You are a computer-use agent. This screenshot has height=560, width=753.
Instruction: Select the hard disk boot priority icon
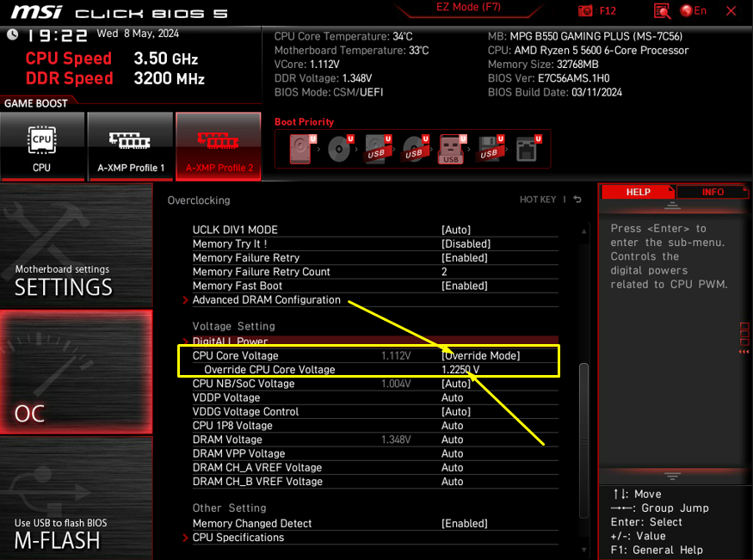point(301,149)
